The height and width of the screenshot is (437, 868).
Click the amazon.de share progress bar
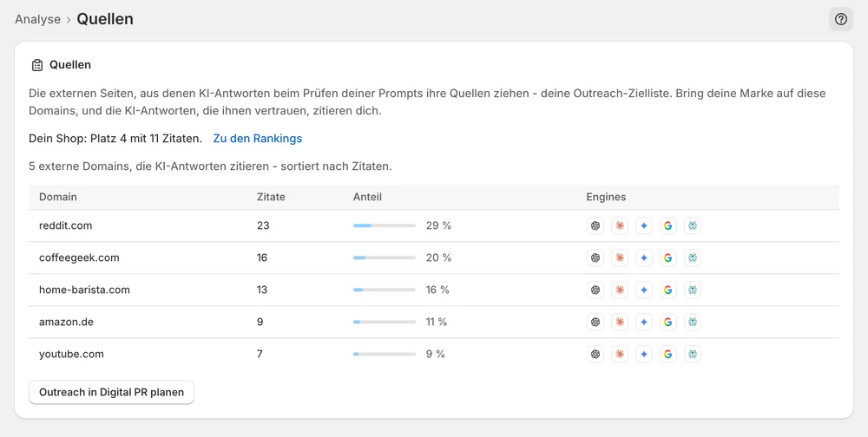tap(385, 322)
